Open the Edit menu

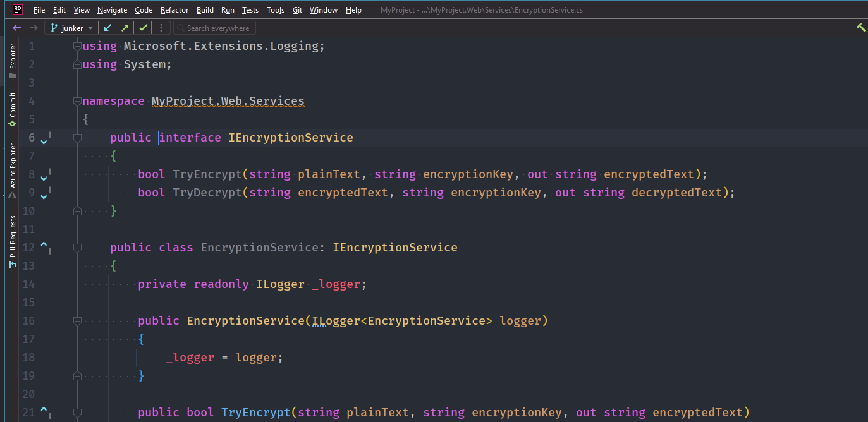(59, 10)
